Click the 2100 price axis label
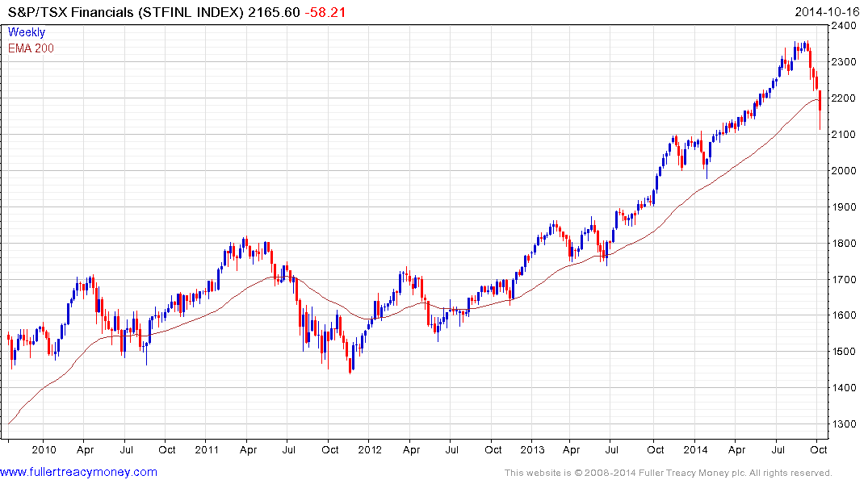The height and width of the screenshot is (484, 868). 844,135
